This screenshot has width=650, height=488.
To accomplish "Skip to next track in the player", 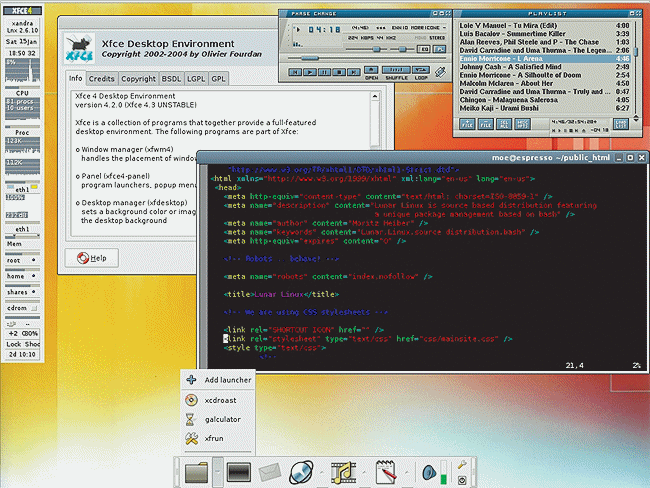I will [x=354, y=72].
